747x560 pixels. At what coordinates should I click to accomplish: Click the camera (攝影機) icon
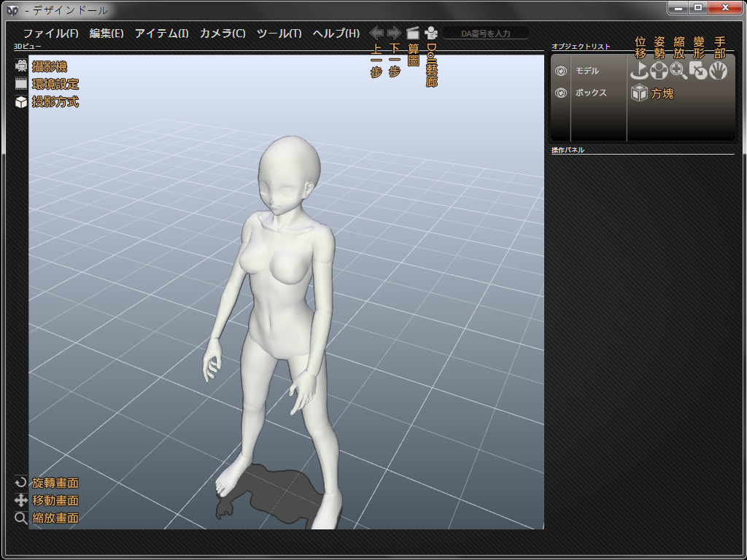pos(21,66)
